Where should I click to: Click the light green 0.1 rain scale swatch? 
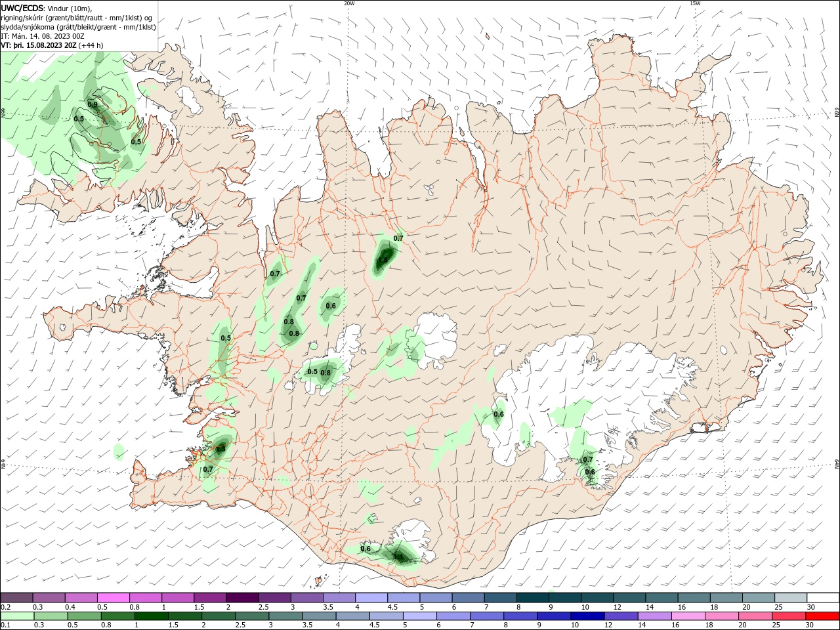point(17,616)
